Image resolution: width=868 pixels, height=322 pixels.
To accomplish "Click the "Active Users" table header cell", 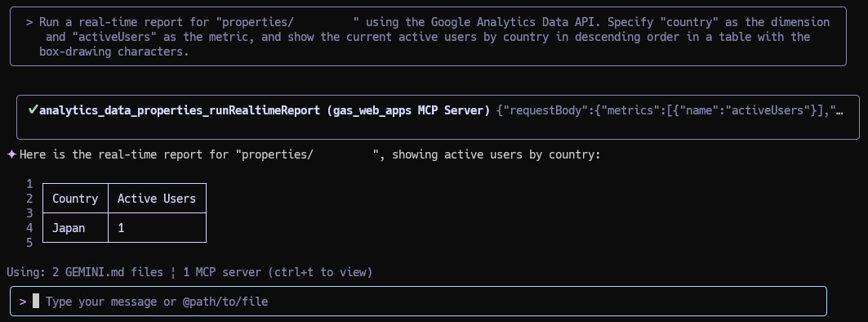I will point(157,199).
